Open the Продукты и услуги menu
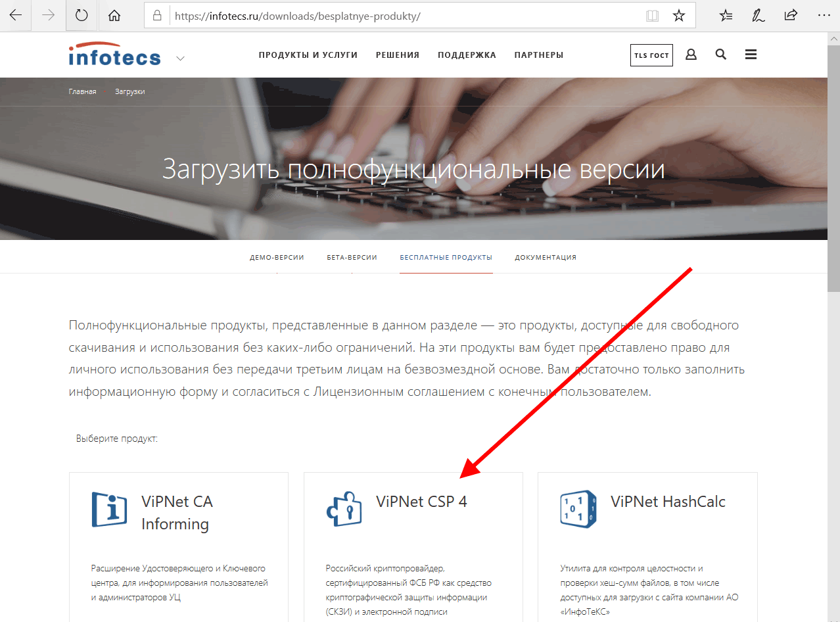The height and width of the screenshot is (622, 840). click(308, 55)
